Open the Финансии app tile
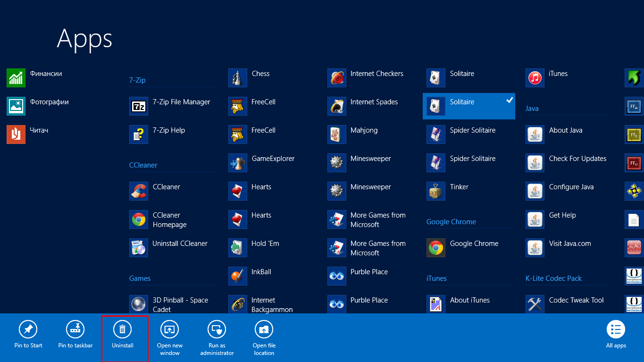This screenshot has width=644, height=362. point(34,78)
